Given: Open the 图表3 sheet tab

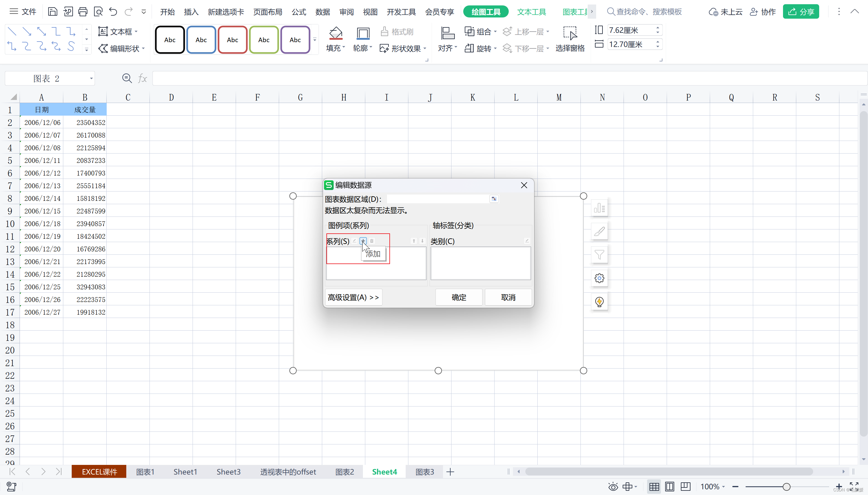Looking at the screenshot, I should pos(425,472).
